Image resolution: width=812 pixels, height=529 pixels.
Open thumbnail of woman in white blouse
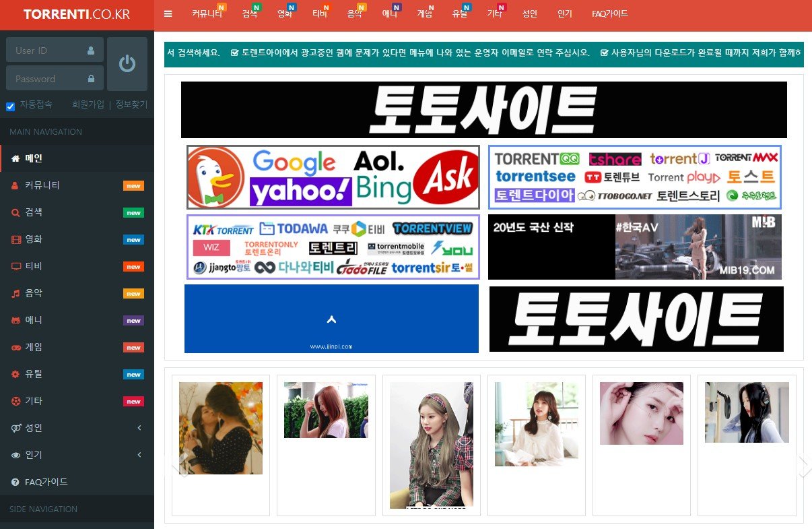click(x=537, y=424)
